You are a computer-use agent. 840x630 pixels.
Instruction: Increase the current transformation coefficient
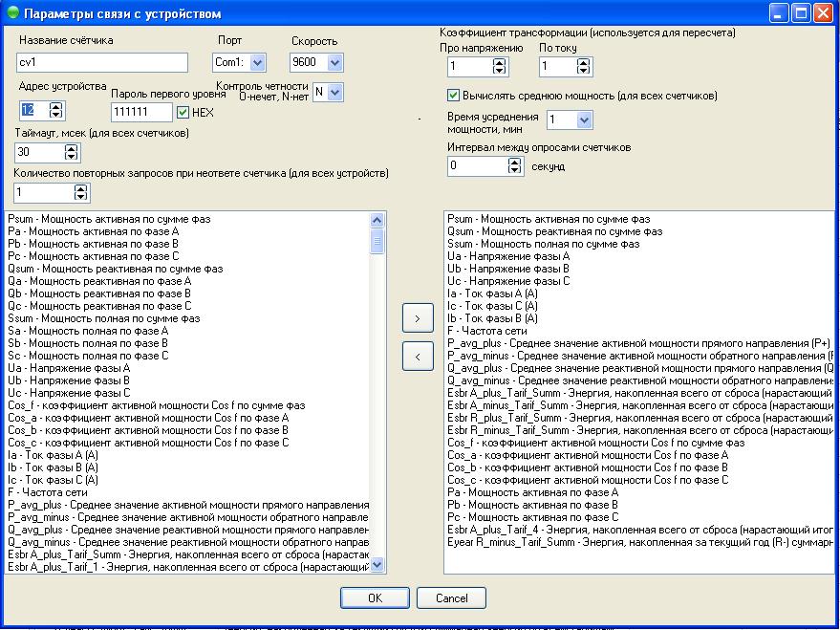(581, 62)
